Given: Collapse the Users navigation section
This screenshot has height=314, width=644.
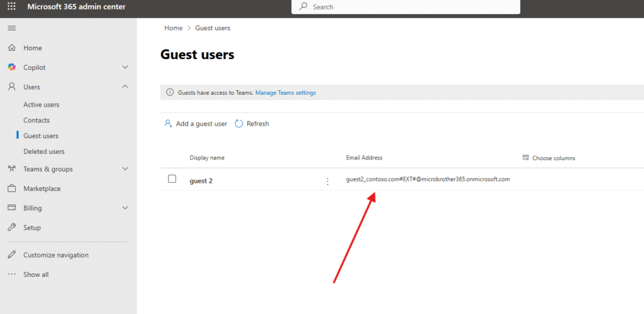Looking at the screenshot, I should pyautogui.click(x=125, y=87).
